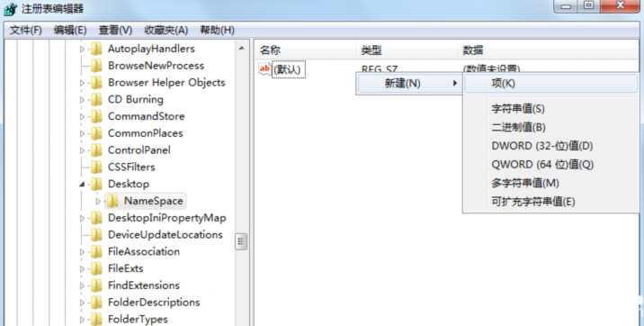Open the 查看(V) menu
Screen dimensions: 644x326
115,30
